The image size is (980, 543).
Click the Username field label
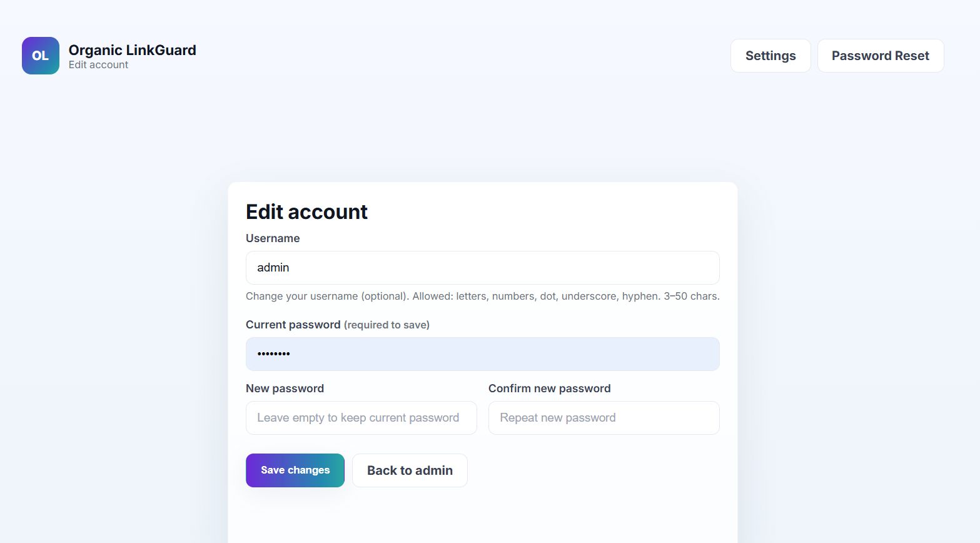coord(273,238)
